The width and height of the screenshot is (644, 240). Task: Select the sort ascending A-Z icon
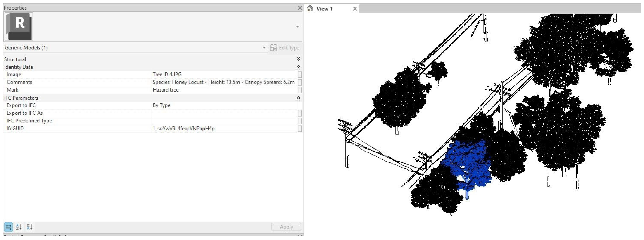19,227
